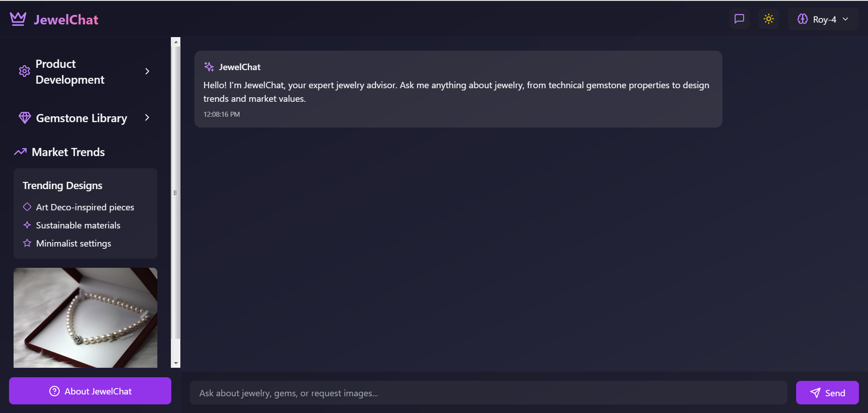Click the Sustainable materials sparkle icon

pos(27,225)
